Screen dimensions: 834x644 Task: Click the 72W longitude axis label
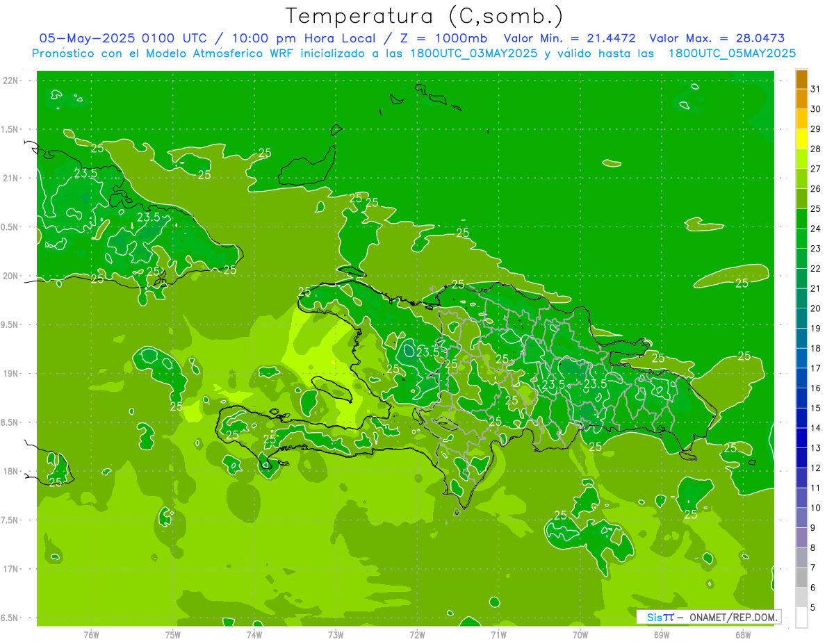click(417, 635)
